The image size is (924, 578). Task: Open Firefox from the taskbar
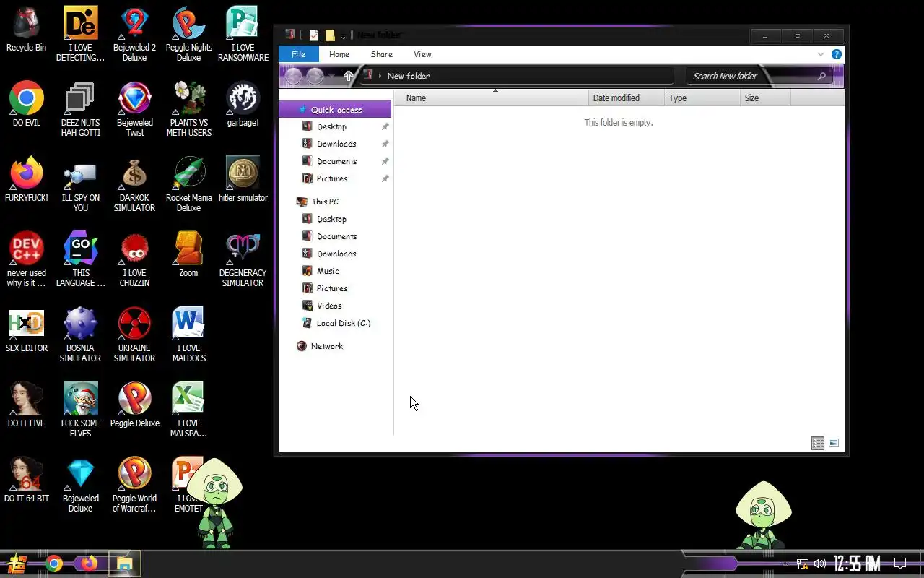[x=89, y=564]
